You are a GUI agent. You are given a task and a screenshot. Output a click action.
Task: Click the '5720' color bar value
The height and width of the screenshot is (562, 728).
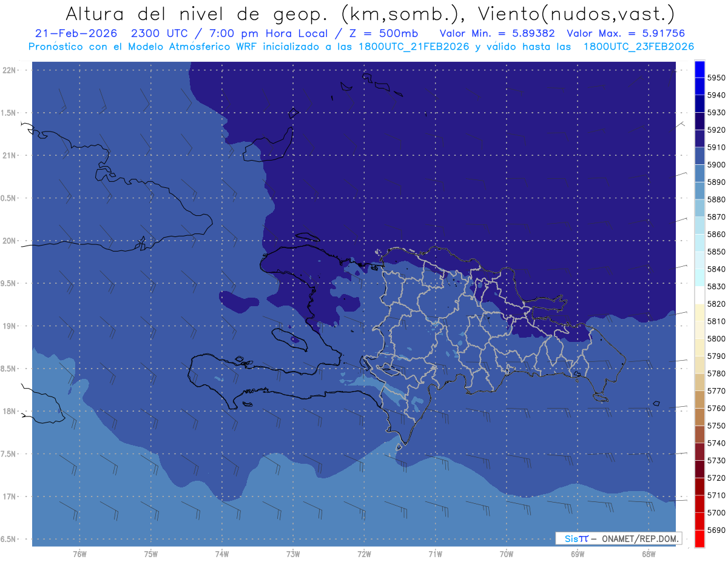[716, 478]
